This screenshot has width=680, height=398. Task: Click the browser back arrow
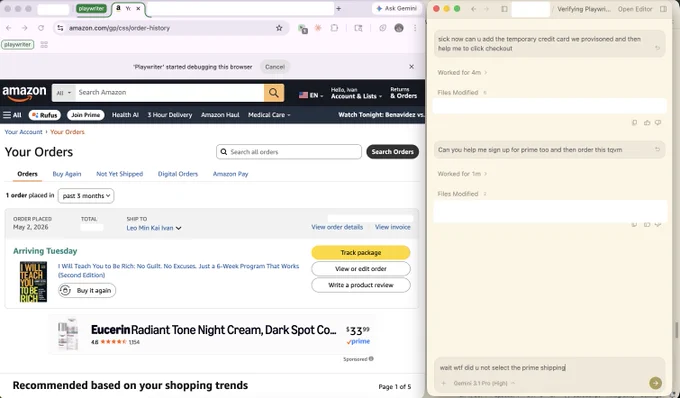[x=9, y=28]
